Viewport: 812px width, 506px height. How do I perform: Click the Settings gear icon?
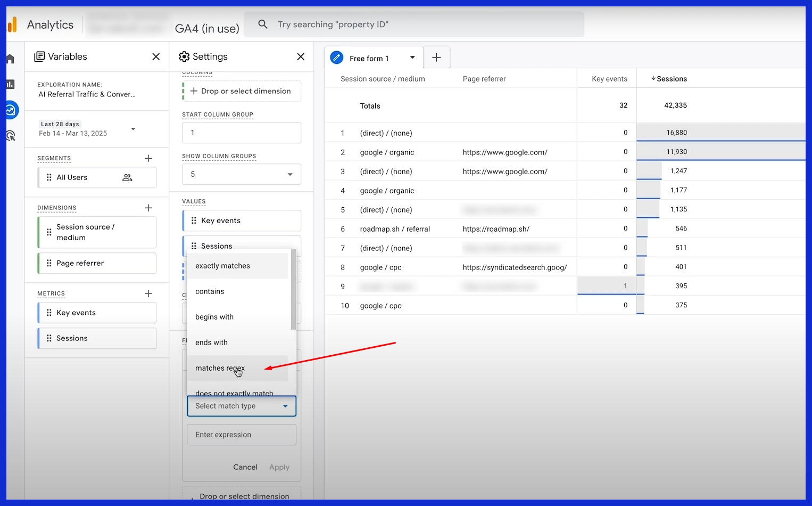(184, 56)
